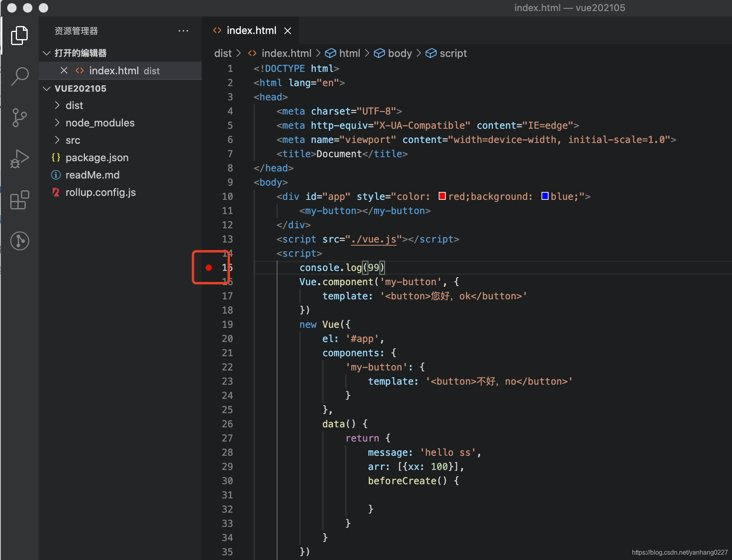
Task: Open the Extensions view
Action: (x=19, y=200)
